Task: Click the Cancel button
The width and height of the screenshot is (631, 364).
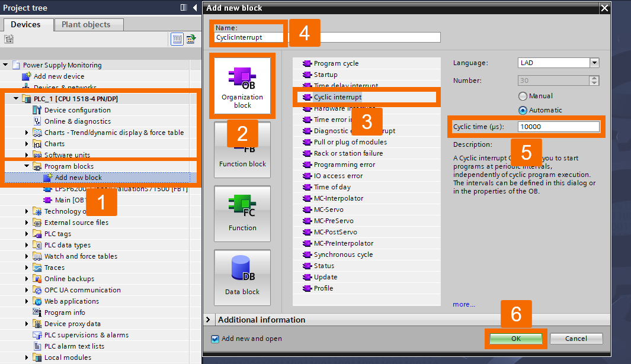Action: 576,339
